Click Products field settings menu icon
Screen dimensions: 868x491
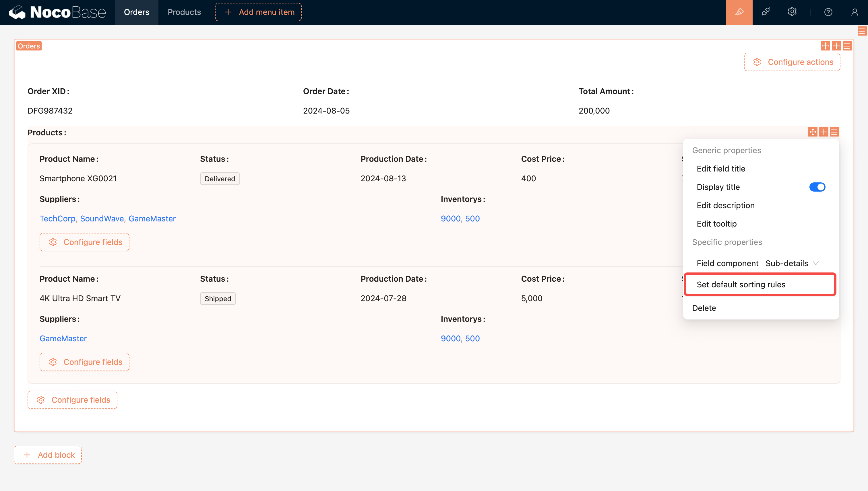click(x=834, y=132)
